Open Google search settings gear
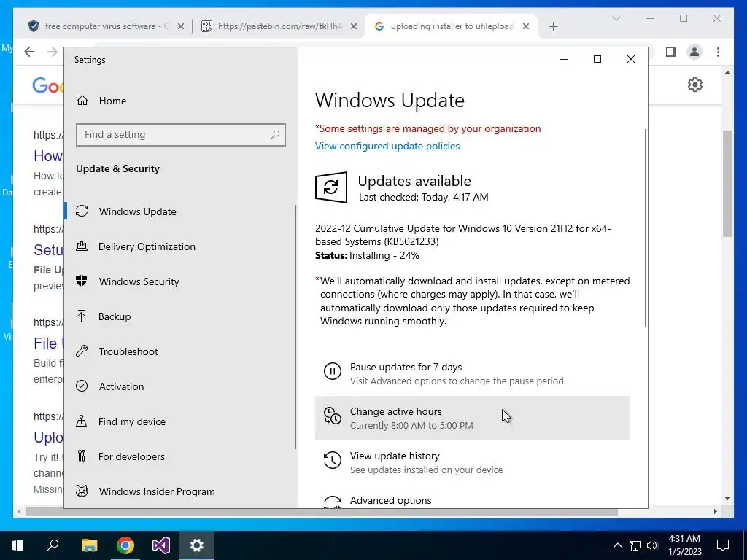This screenshot has height=560, width=747. (694, 85)
